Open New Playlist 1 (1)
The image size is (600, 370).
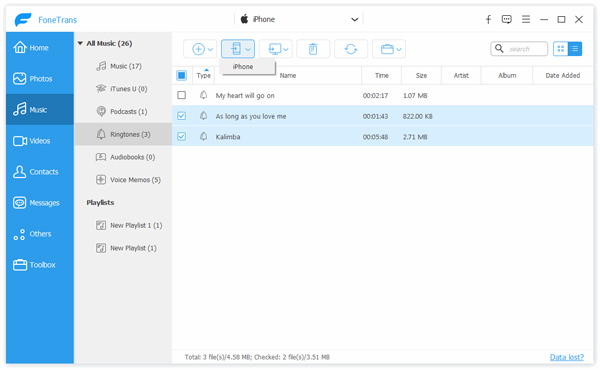click(x=123, y=225)
